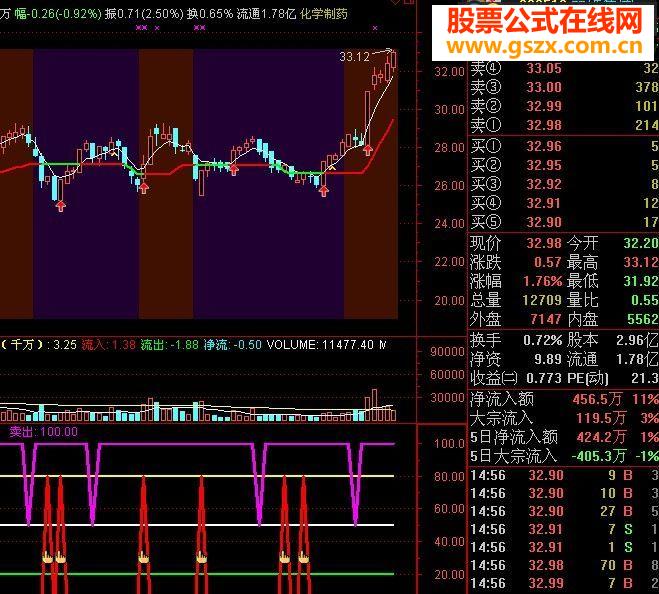
Task: Select the 买③ 32.92 bid row
Action: click(563, 184)
